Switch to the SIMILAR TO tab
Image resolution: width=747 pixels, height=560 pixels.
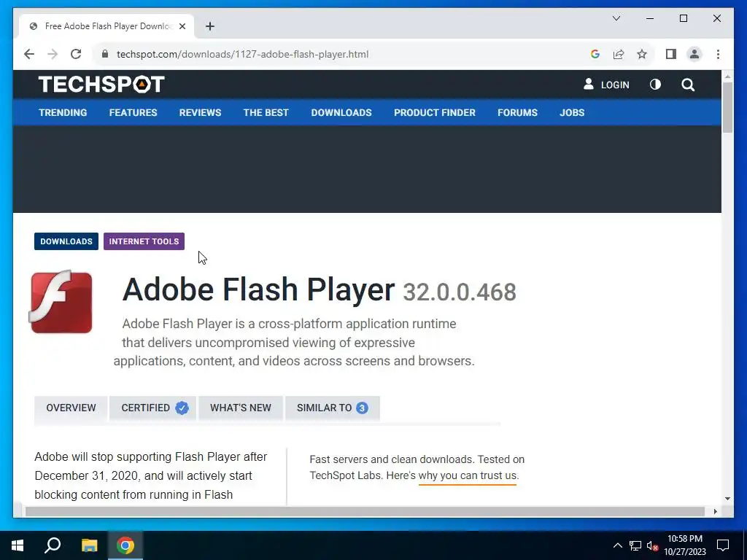[x=333, y=408]
